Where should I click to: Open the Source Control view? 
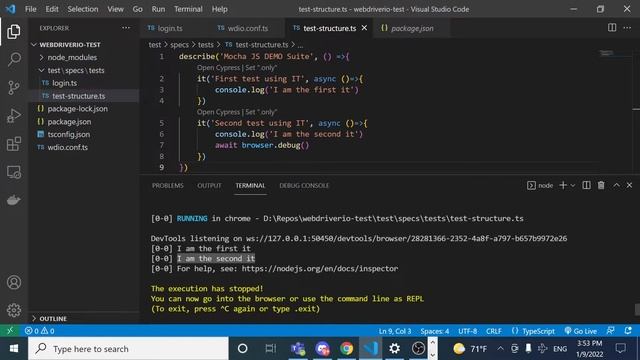coord(13,88)
